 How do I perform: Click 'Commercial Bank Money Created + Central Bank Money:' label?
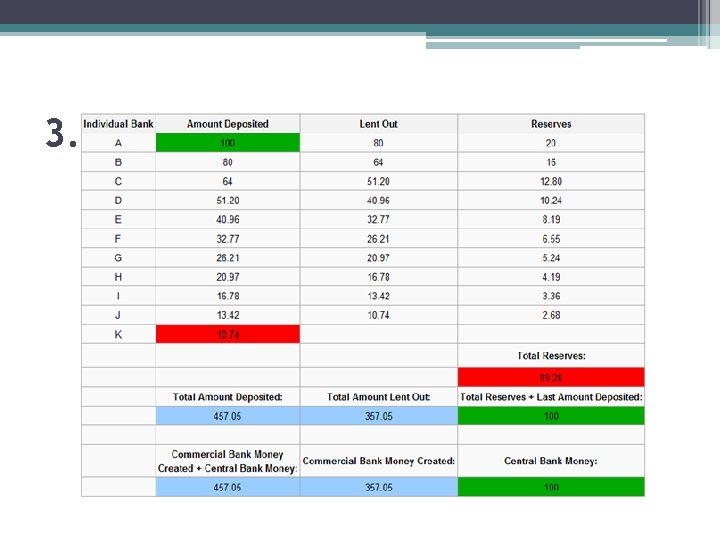pyautogui.click(x=228, y=461)
